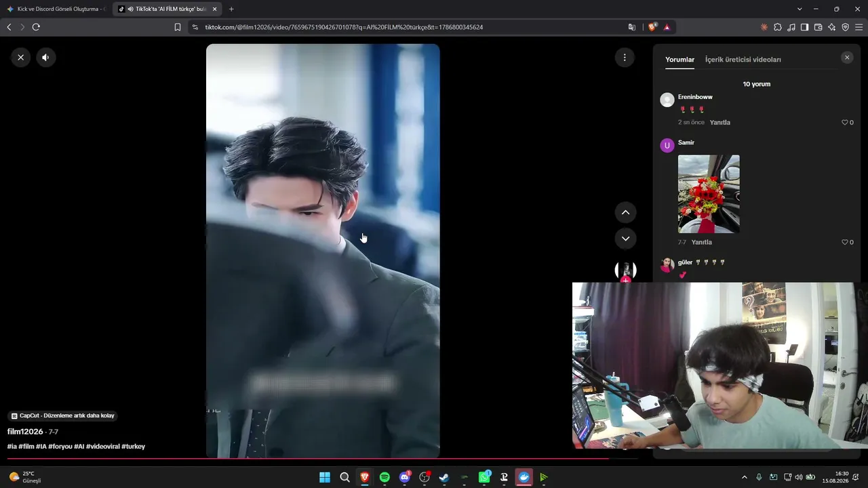Open the Extensions puzzle menu
This screenshot has height=488, width=868.
tap(778, 27)
